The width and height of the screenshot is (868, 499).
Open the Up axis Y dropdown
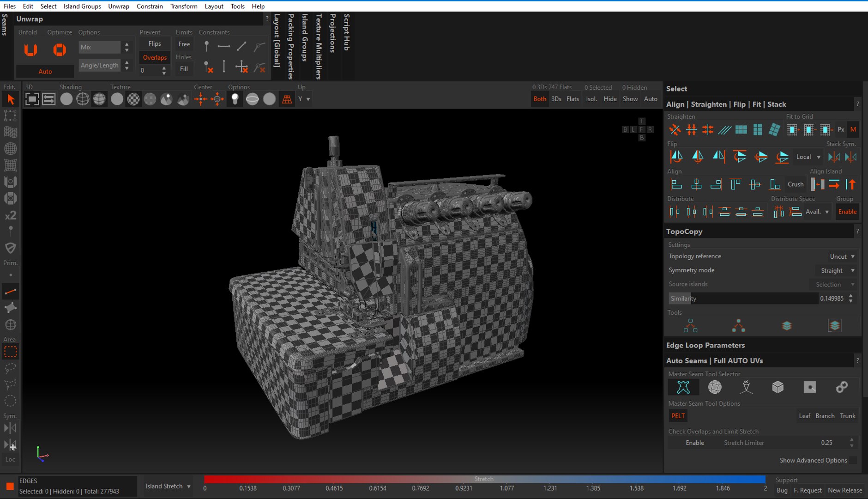click(x=304, y=99)
